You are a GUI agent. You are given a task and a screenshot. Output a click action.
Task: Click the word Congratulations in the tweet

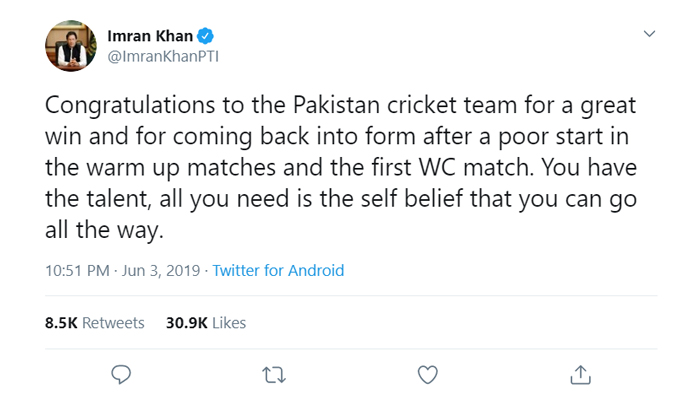(x=130, y=106)
